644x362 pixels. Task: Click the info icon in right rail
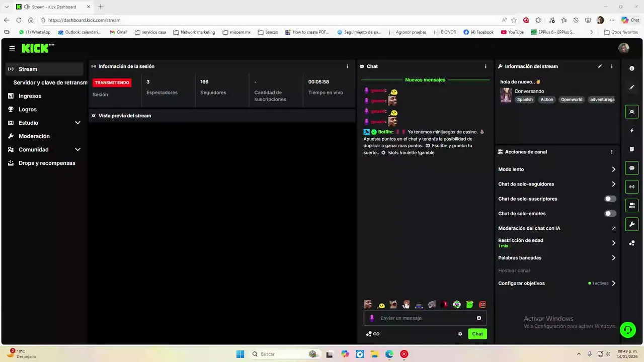coord(632,68)
